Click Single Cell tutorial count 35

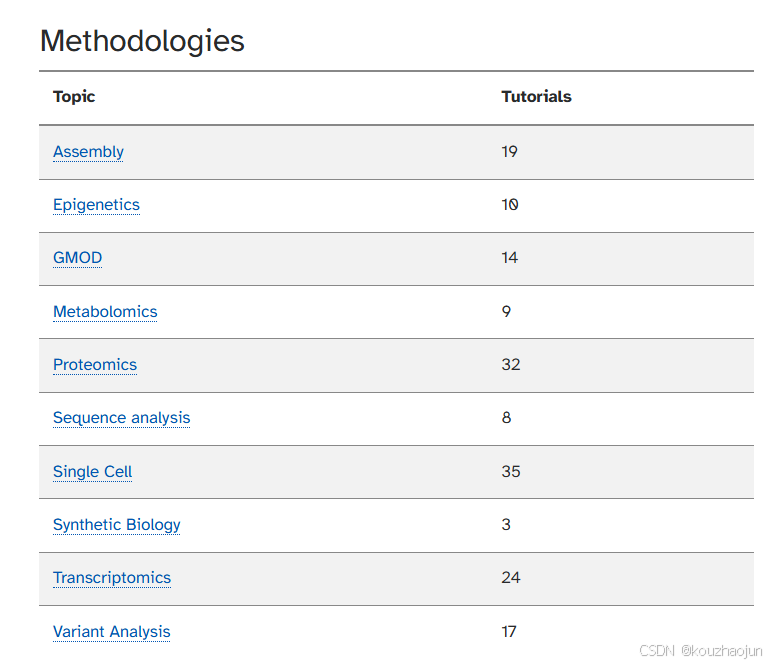point(511,472)
